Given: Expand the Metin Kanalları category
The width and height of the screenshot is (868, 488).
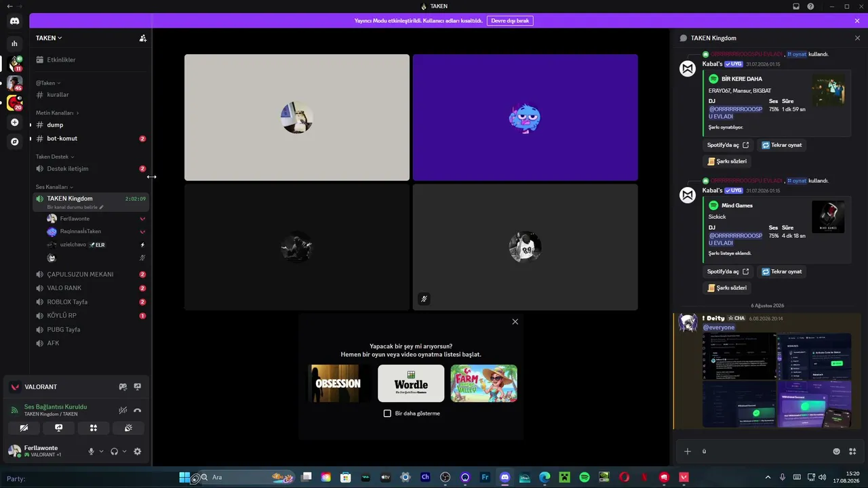Looking at the screenshot, I should click(57, 113).
